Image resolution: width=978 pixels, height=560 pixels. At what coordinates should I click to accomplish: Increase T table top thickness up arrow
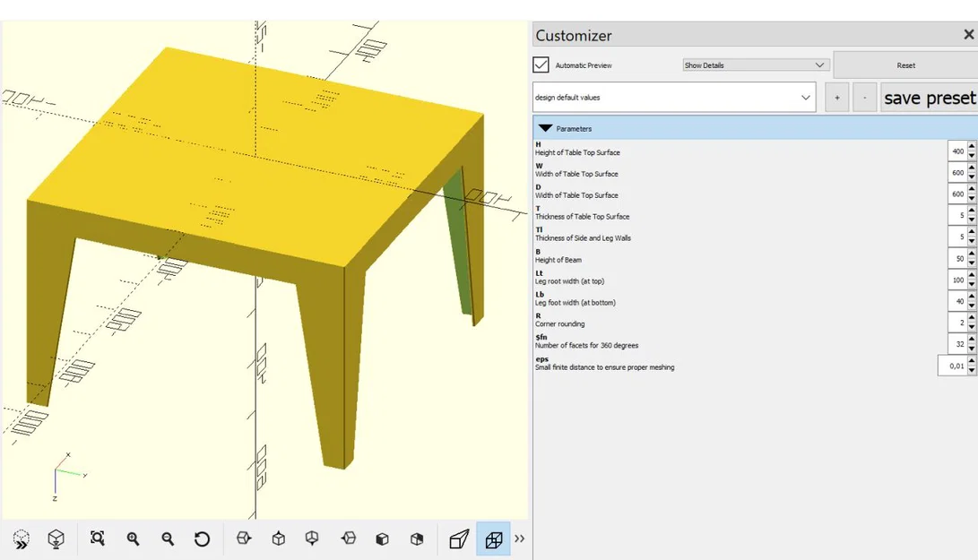tap(971, 211)
